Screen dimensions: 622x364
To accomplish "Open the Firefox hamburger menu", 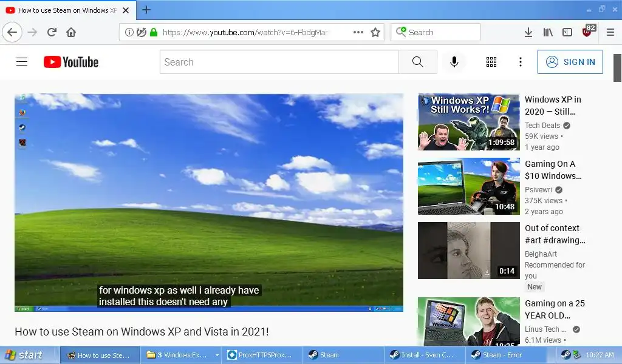I will tap(610, 32).
